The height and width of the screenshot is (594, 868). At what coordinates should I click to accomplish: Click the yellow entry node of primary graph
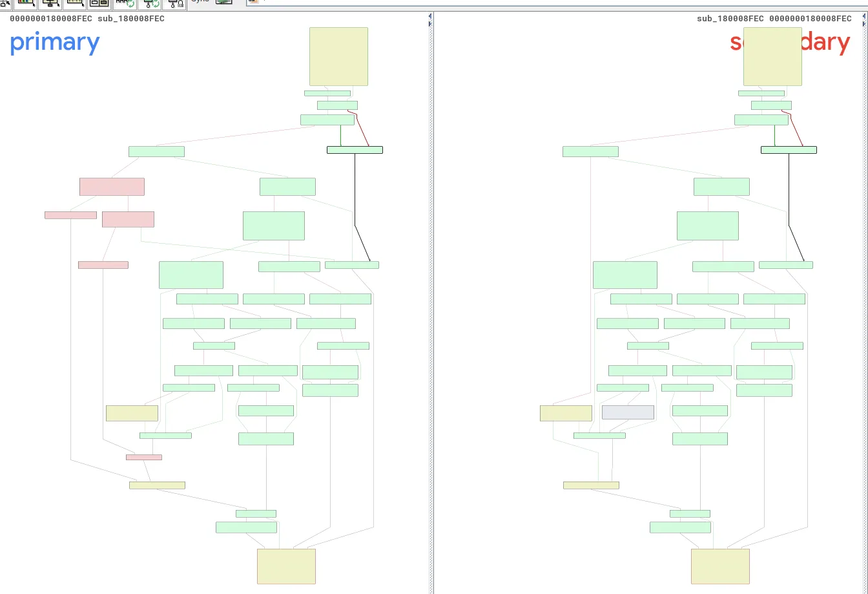coord(338,56)
